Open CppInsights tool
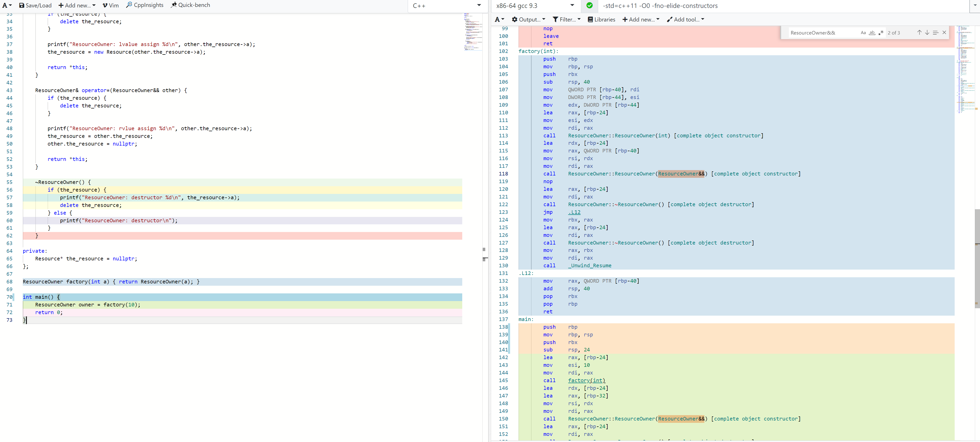The height and width of the screenshot is (442, 980). (145, 5)
